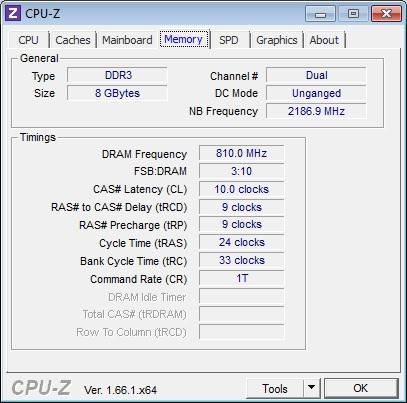Switch to the SPD tab

click(229, 40)
